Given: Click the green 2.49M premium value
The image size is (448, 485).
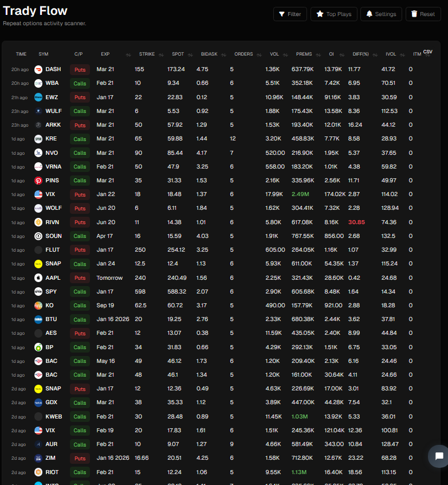Looking at the screenshot, I should point(300,194).
